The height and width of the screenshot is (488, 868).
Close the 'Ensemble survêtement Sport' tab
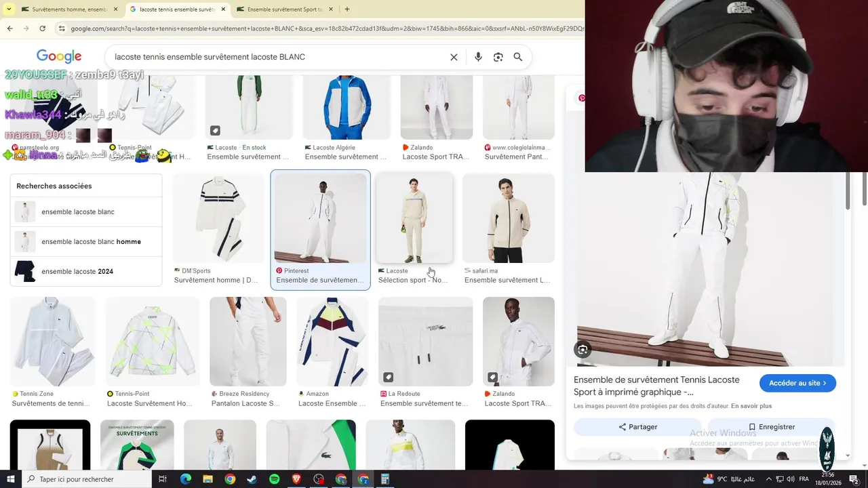(332, 9)
